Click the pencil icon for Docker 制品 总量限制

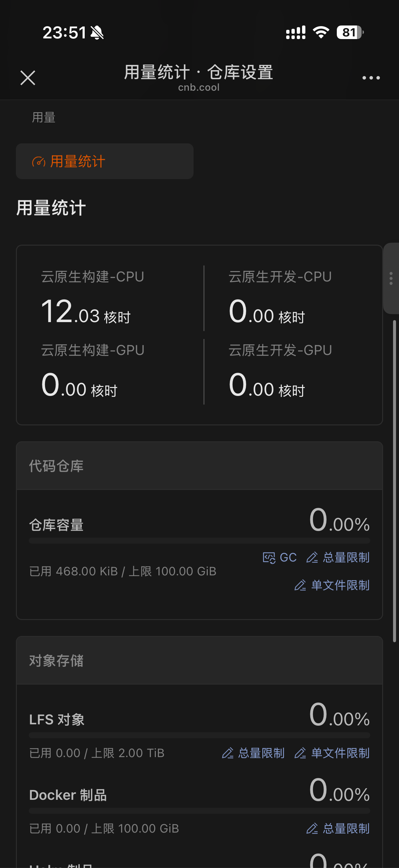click(312, 828)
